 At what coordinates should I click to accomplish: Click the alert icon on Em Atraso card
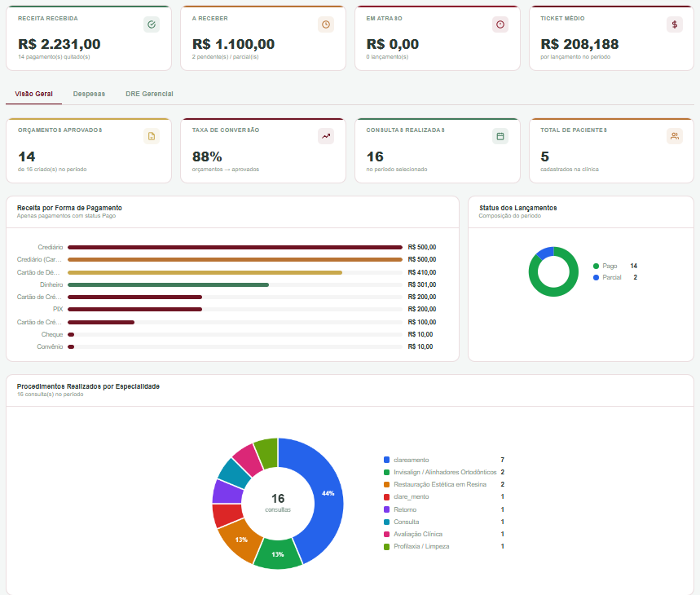pyautogui.click(x=500, y=24)
